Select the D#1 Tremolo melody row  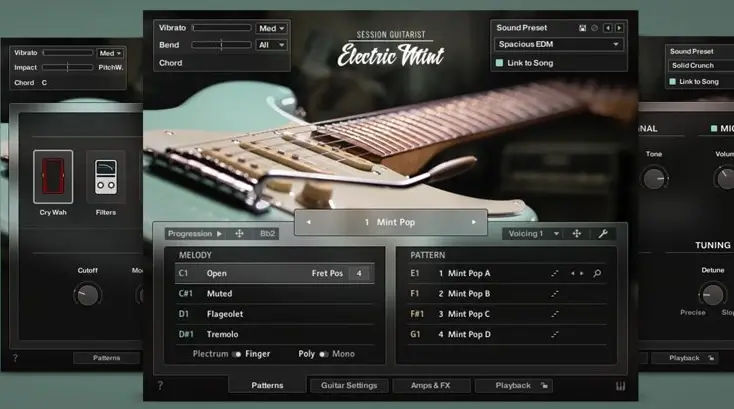point(275,334)
